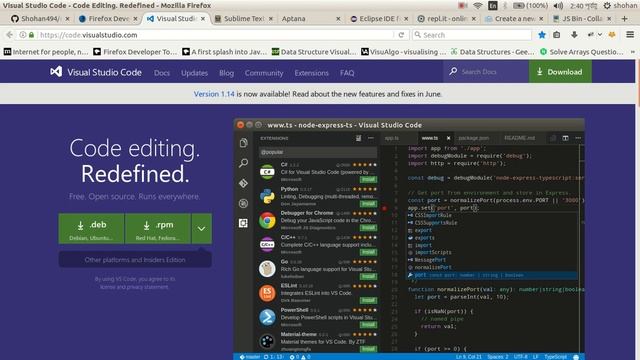
Task: Go back with the back arrow
Action: pyautogui.click(x=9, y=35)
